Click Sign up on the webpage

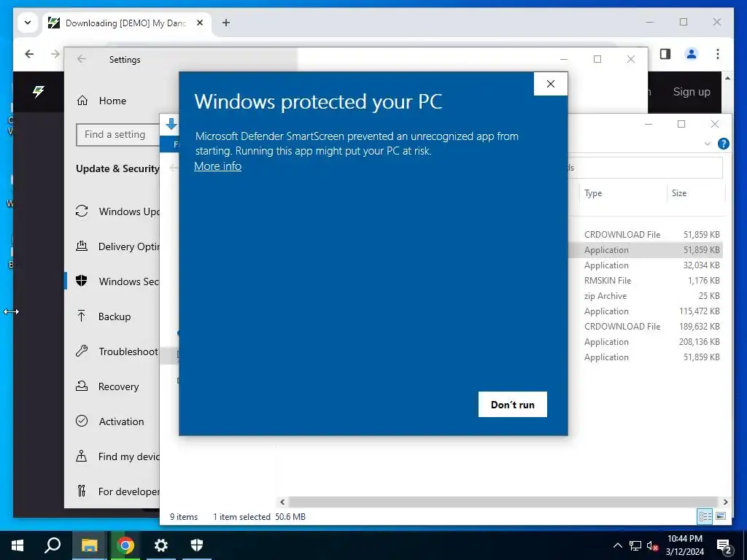[x=692, y=92]
